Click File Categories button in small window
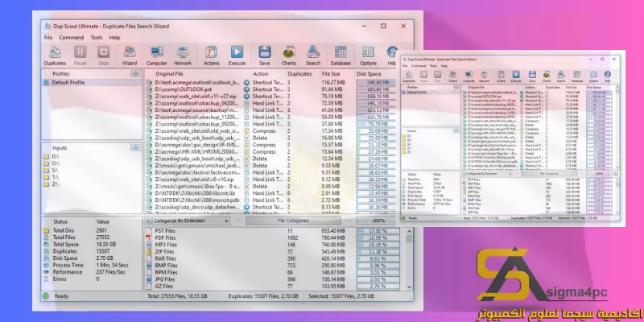The height and width of the screenshot is (322, 644). coord(549,174)
